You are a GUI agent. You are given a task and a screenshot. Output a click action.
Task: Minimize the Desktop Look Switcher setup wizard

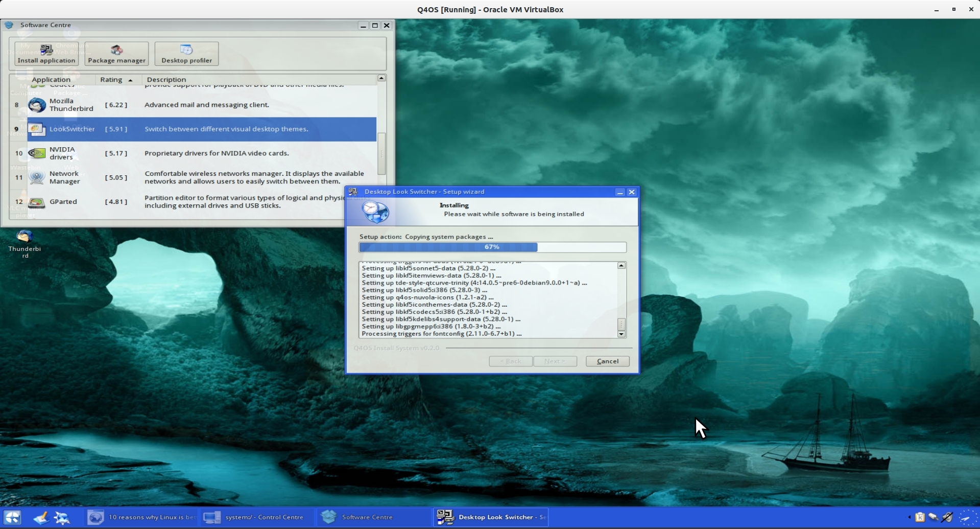point(619,192)
